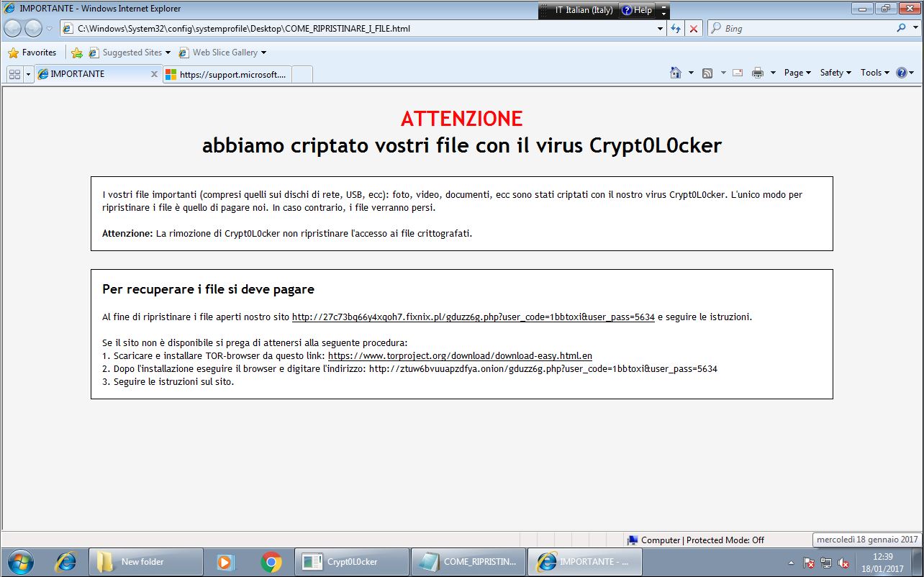Click the Action Center flag tray icon
924x577 pixels.
(x=809, y=563)
